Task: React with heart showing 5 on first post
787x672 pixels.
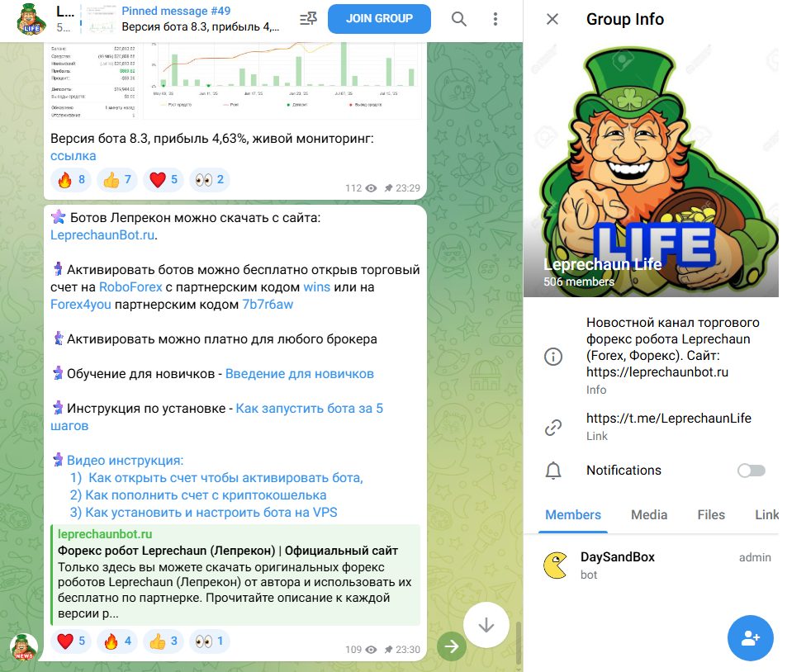Action: (164, 180)
